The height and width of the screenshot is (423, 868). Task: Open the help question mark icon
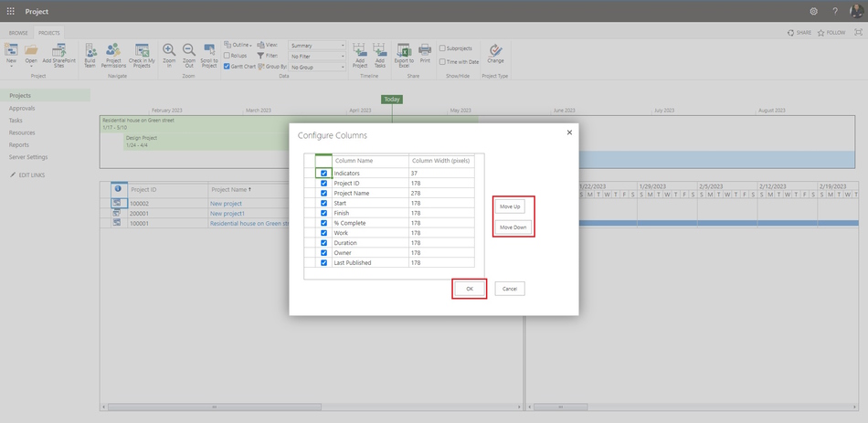pos(835,11)
